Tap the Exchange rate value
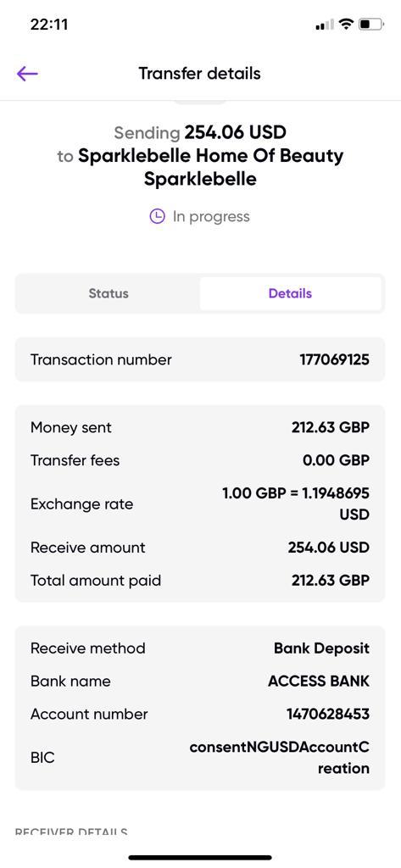This screenshot has height=868, width=401. click(296, 504)
